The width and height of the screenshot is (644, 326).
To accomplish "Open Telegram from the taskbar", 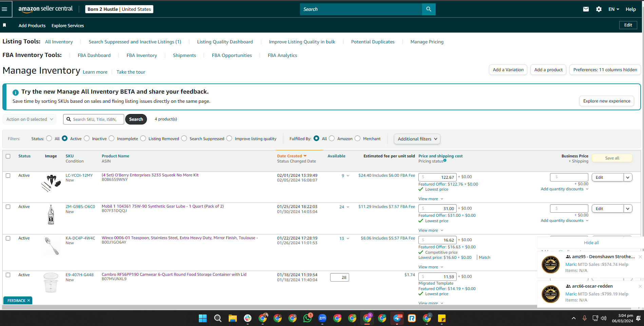I will click(x=397, y=318).
